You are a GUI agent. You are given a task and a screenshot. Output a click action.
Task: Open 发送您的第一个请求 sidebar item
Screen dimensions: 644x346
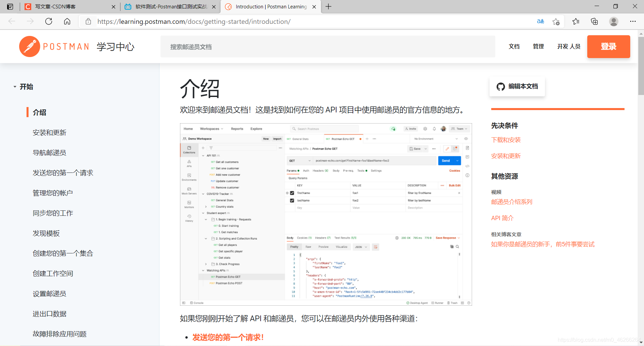point(63,173)
